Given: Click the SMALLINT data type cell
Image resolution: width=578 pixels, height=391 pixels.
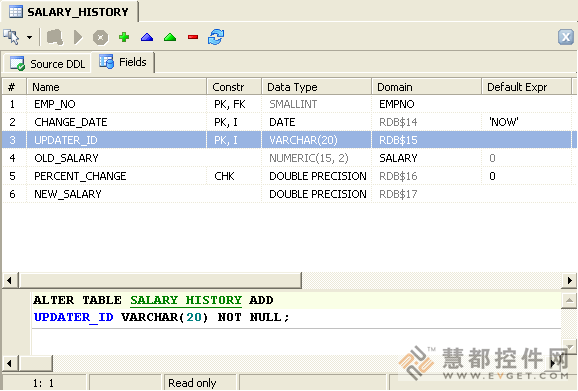Looking at the screenshot, I should pyautogui.click(x=317, y=104).
